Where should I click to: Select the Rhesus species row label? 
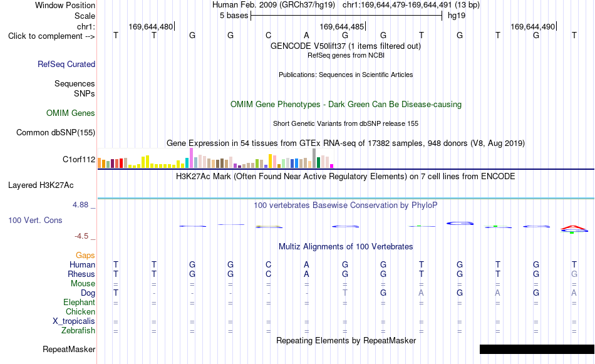coord(81,274)
